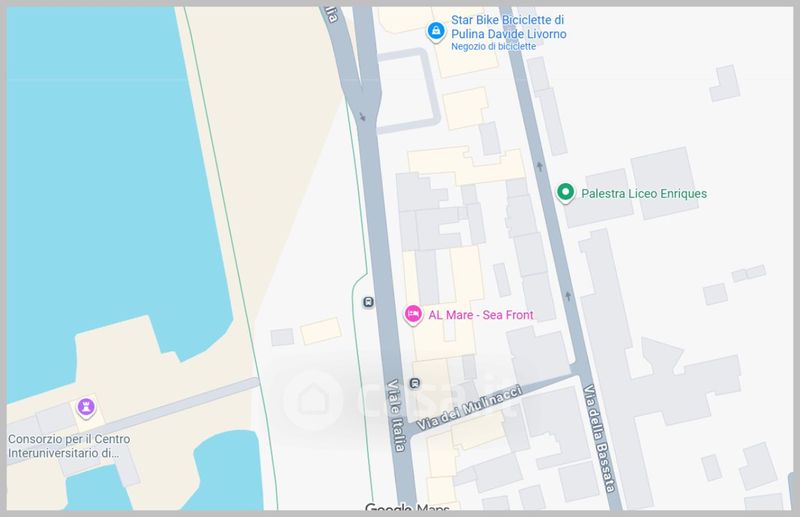The height and width of the screenshot is (517, 800).
Task: Click the direction arrow at the Viale Italia fork
Action: coord(362,117)
